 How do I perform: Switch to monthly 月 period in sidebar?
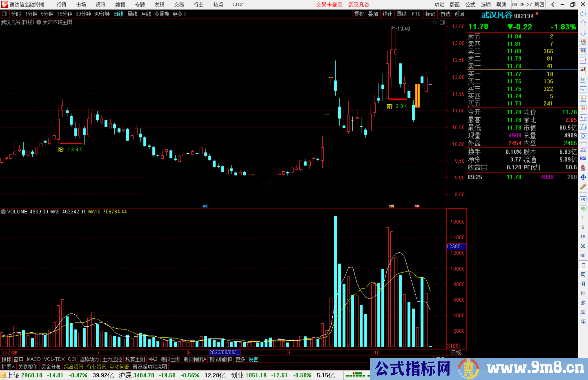click(x=583, y=284)
